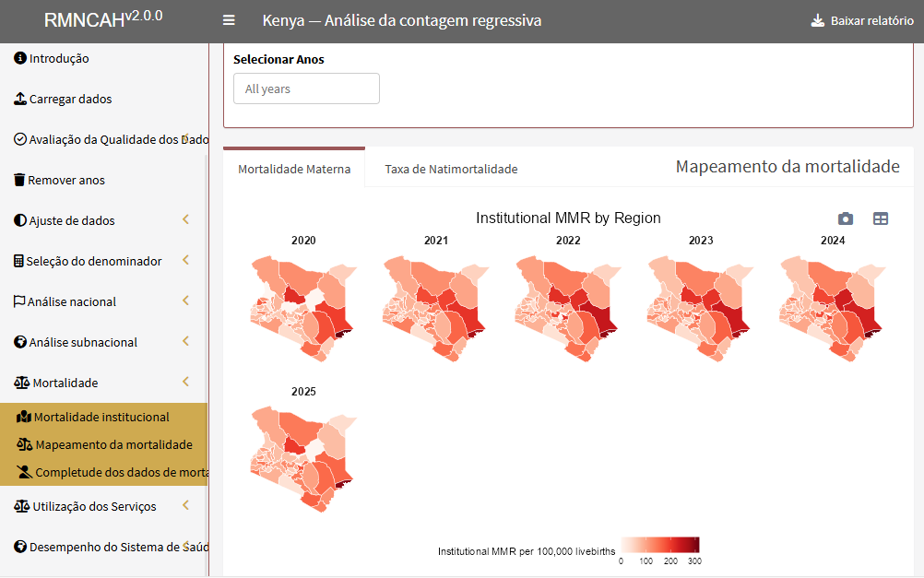924x578 pixels.
Task: Click the Utilização dos Serviços scales icon
Action: pos(22,506)
